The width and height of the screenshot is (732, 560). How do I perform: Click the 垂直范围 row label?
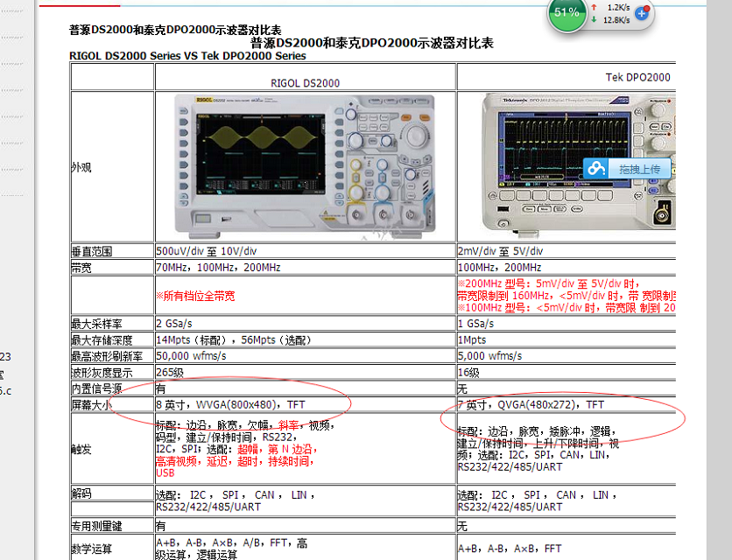92,251
